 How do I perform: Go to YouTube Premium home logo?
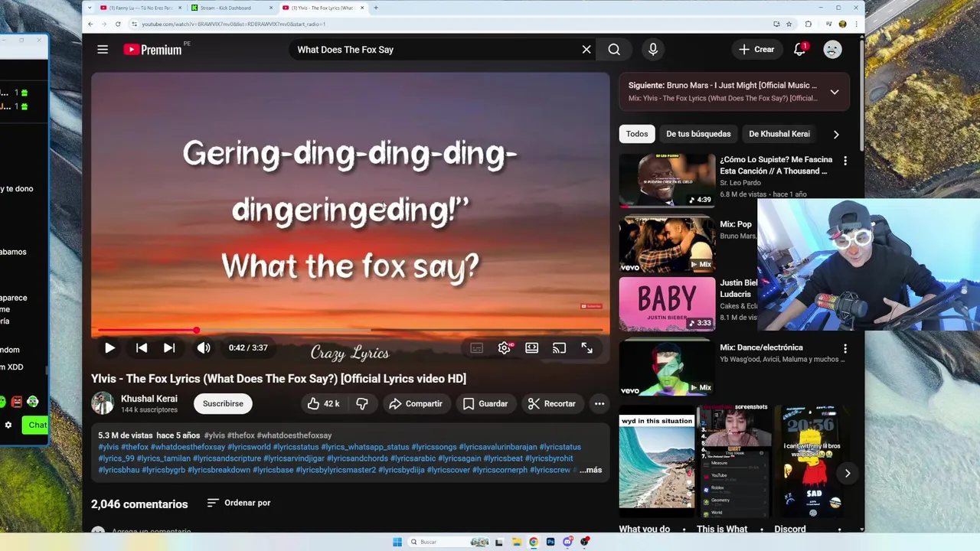point(152,50)
